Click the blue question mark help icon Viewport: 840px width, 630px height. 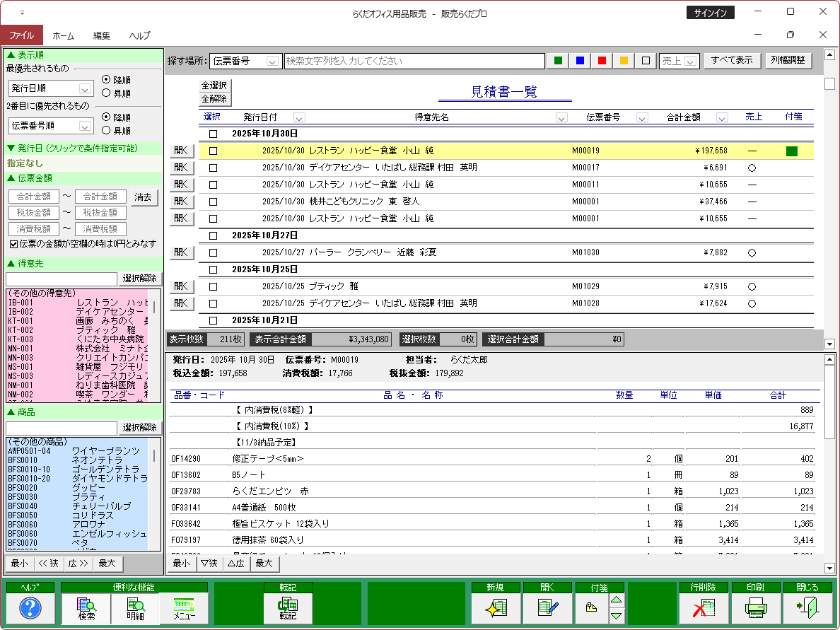(30, 607)
